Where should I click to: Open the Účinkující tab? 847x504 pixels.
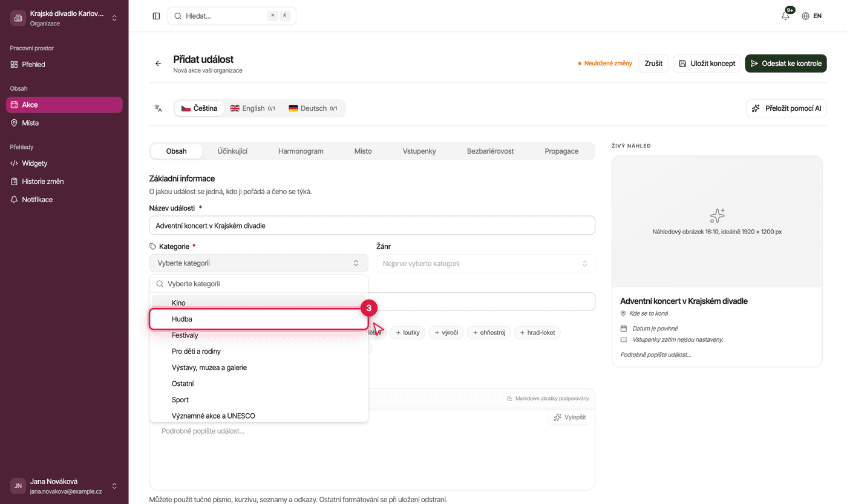pyautogui.click(x=232, y=151)
